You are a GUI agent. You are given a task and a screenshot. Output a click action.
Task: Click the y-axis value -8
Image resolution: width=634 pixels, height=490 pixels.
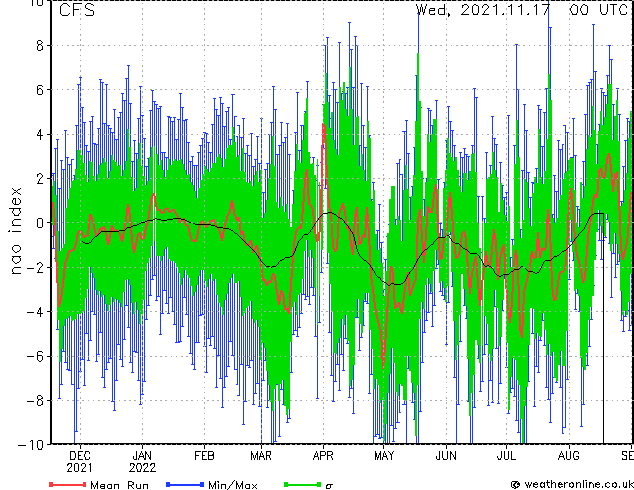[x=35, y=401]
